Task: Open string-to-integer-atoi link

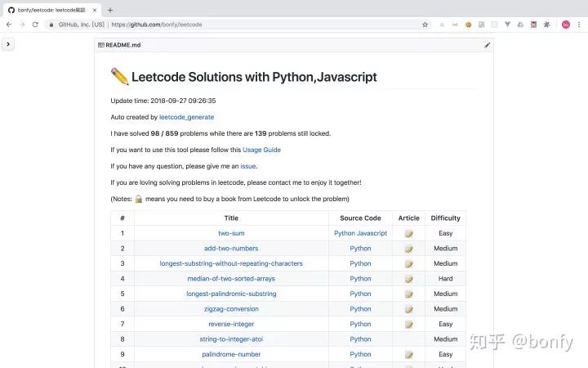Action: [x=231, y=339]
